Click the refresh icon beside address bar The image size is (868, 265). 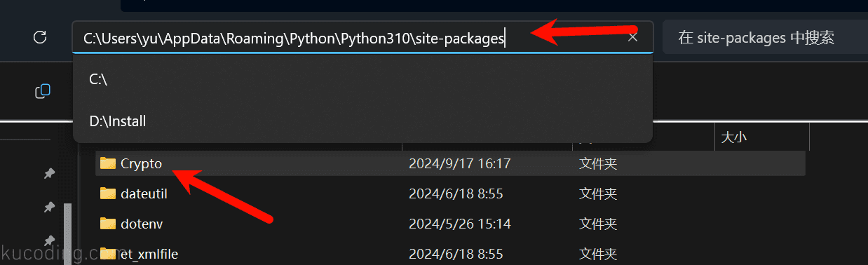[40, 37]
